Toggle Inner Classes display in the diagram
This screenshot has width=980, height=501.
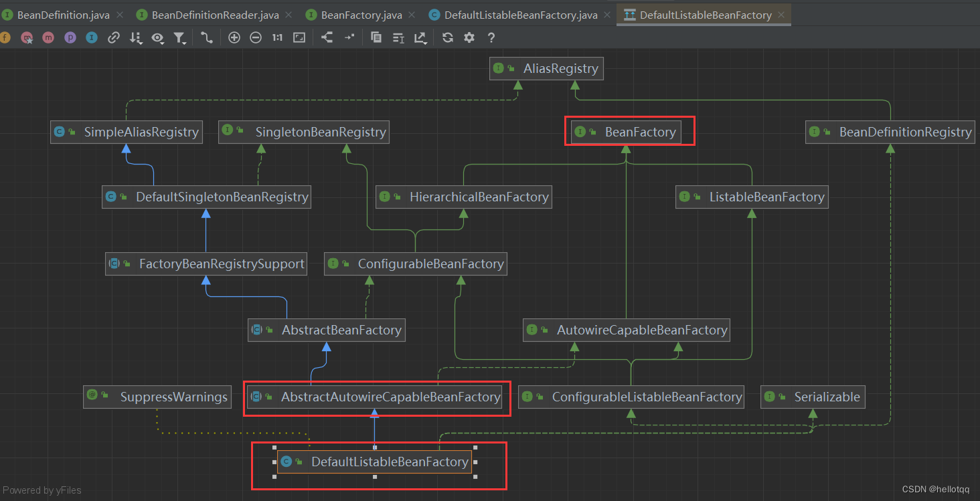(92, 38)
